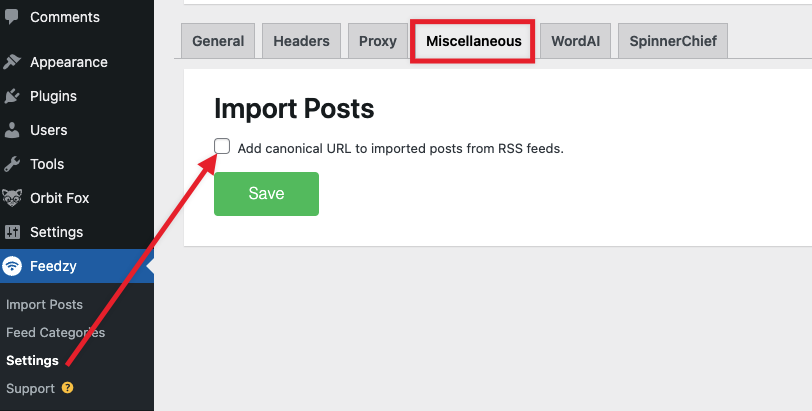Viewport: 812px width, 411px height.
Task: Open the SpinnerChief tab
Action: (673, 41)
